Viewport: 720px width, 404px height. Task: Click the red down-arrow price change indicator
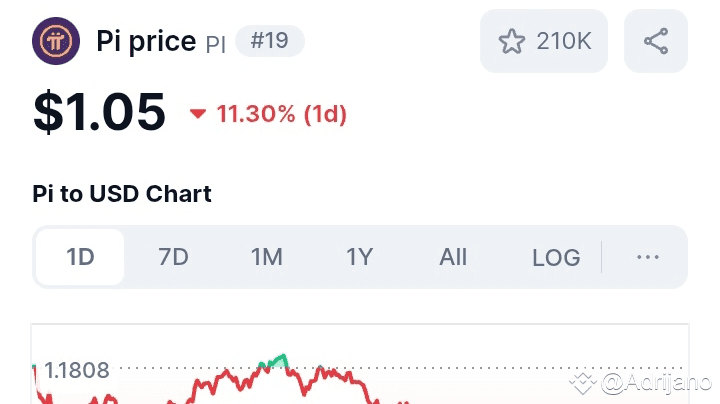pos(198,114)
